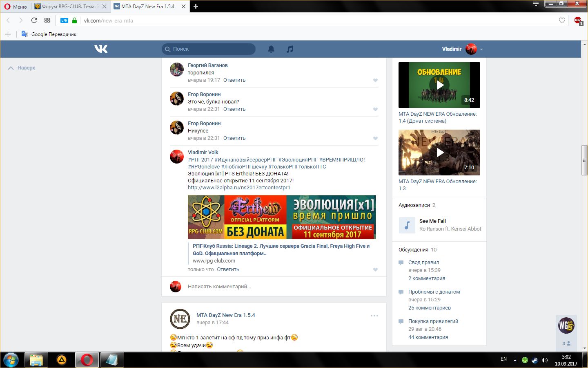Open the ABP adblock extension icon

(578, 20)
